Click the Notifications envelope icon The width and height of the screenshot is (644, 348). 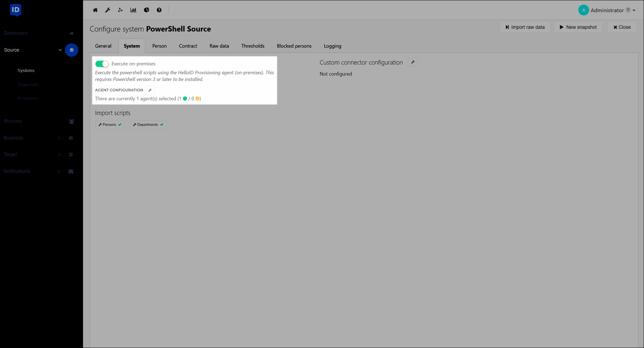click(71, 171)
